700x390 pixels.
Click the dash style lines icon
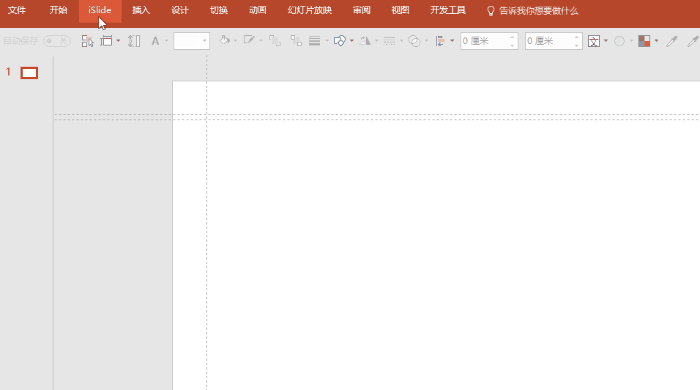(389, 41)
